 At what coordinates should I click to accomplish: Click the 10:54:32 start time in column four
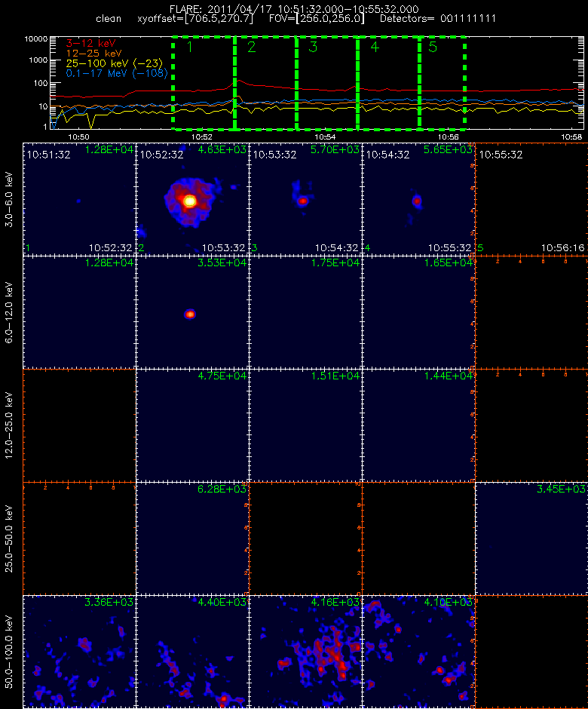click(387, 155)
